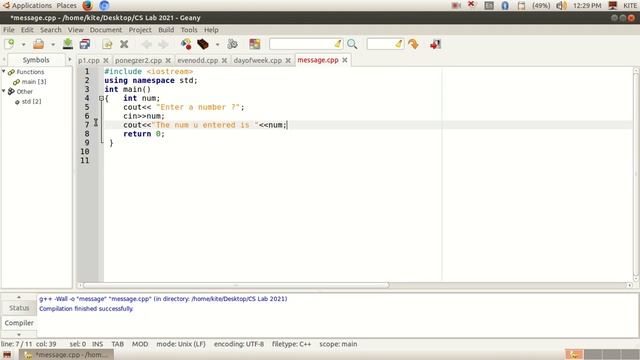The image size is (640, 360).
Task: Open an existing file via toolbar icon
Action: pyautogui.click(x=38, y=44)
